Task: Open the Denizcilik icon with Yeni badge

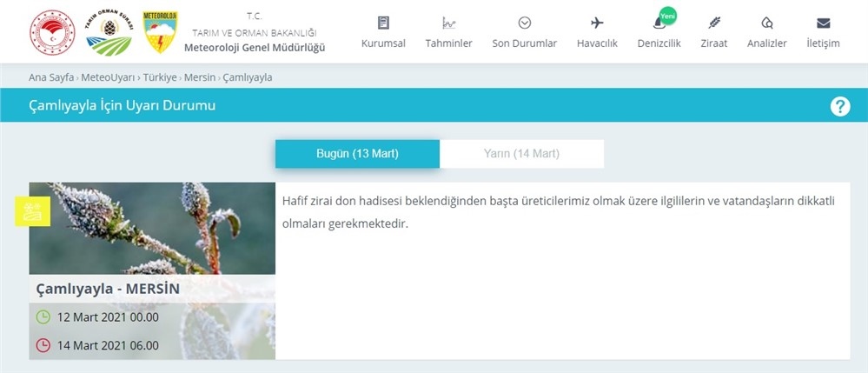Action: (659, 23)
